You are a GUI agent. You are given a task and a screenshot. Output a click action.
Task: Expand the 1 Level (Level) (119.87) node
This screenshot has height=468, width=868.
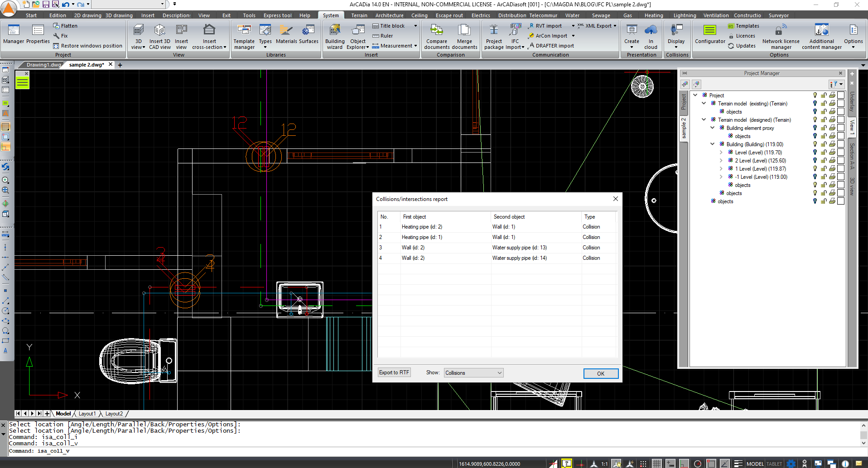pyautogui.click(x=721, y=168)
